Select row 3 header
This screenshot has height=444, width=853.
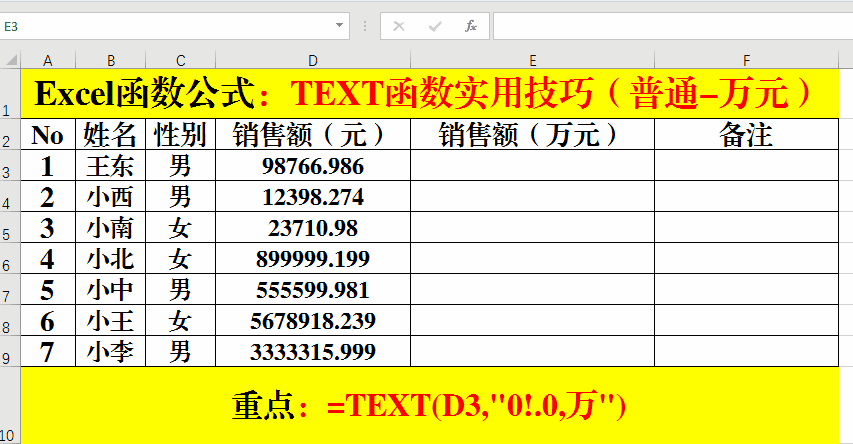click(10, 165)
